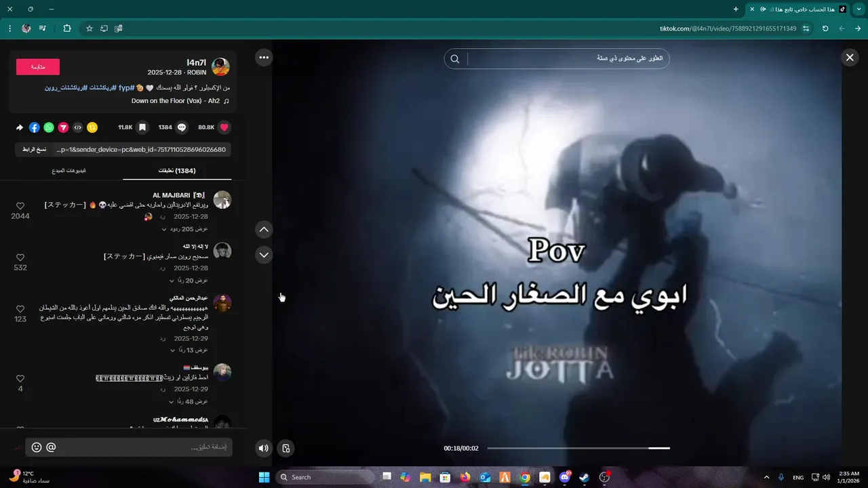
Task: Select the comments (1384) tab
Action: pyautogui.click(x=177, y=171)
